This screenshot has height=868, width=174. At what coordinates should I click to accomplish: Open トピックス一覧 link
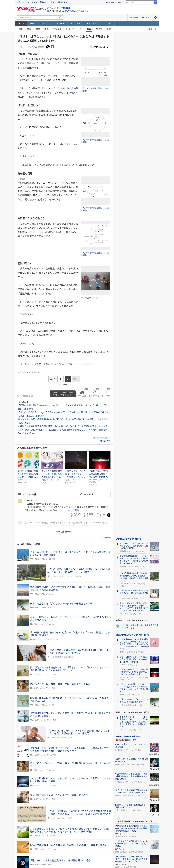tap(149, 29)
